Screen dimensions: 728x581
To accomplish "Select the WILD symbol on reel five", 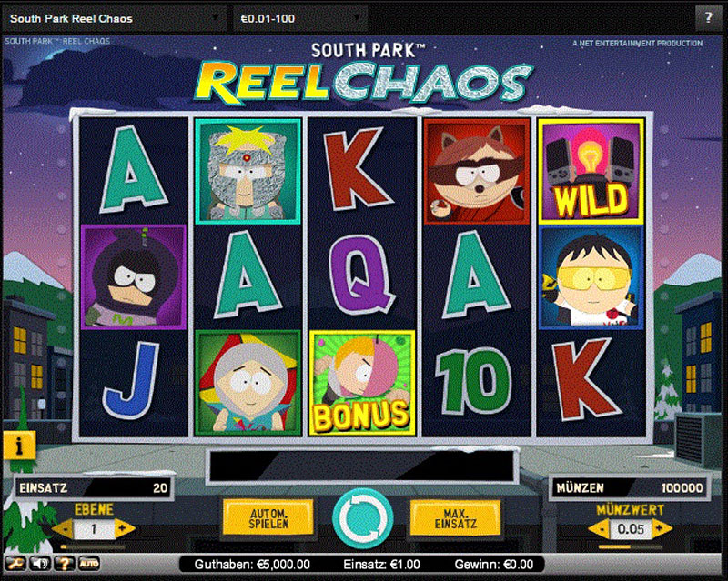I will coord(591,171).
